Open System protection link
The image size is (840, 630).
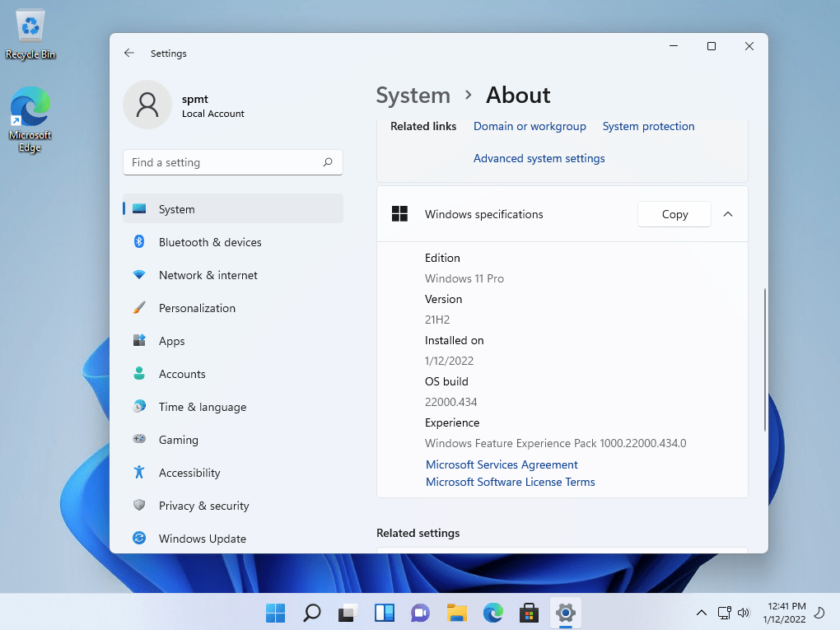[648, 127]
